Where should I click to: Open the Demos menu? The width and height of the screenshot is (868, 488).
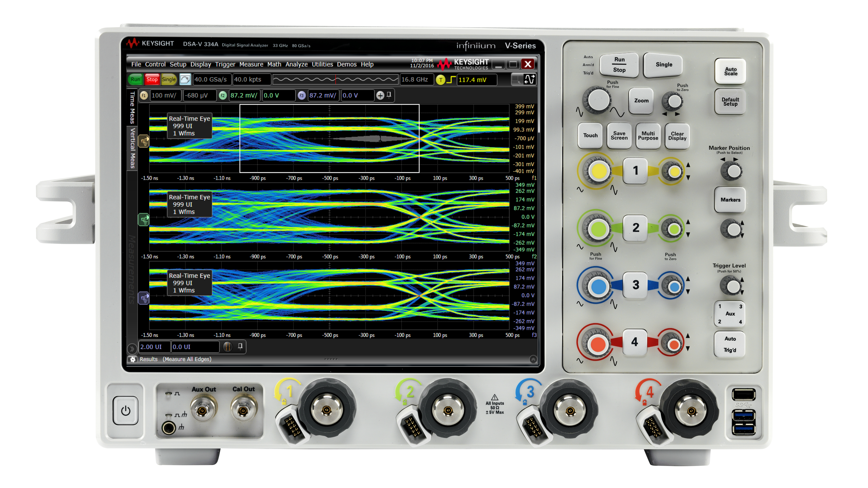point(346,64)
